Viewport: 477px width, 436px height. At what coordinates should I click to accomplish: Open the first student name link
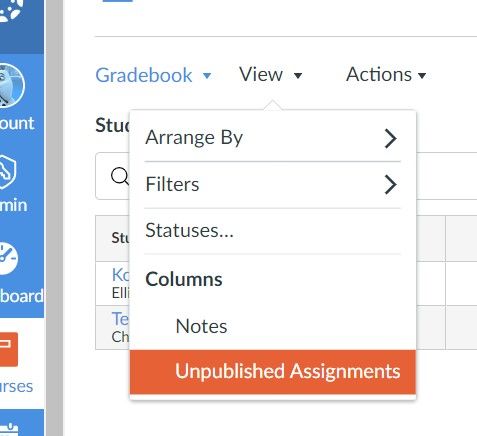pos(120,275)
